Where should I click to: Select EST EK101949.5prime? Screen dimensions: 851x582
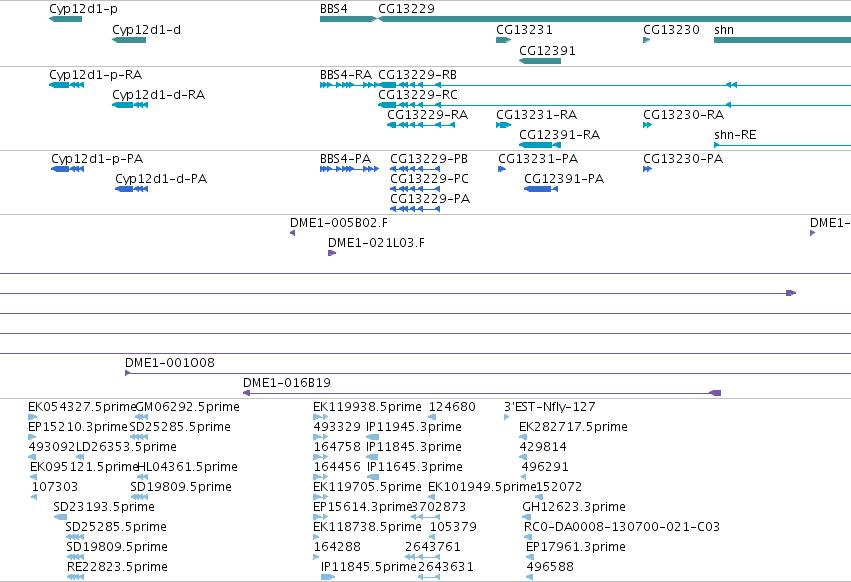pyautogui.click(x=432, y=497)
